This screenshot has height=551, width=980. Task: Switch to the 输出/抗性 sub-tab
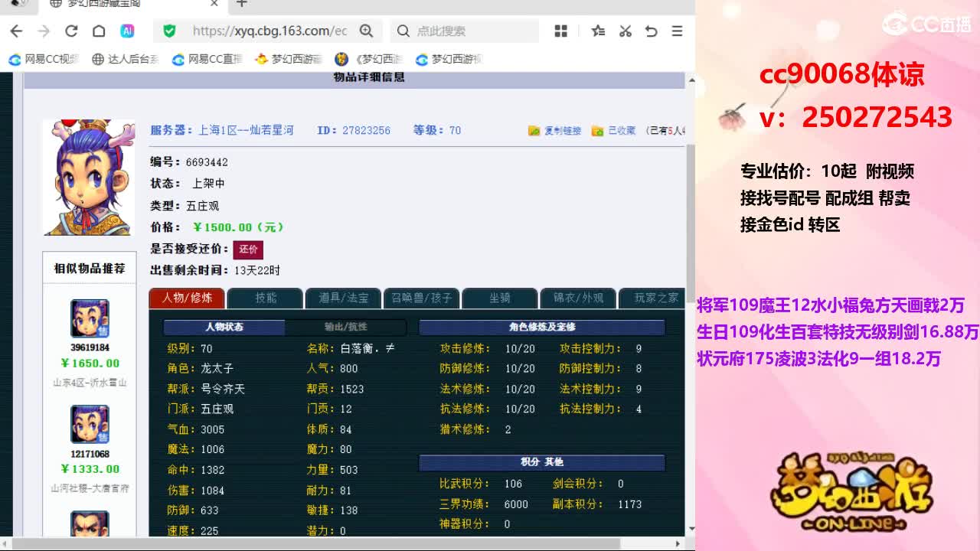coord(346,327)
